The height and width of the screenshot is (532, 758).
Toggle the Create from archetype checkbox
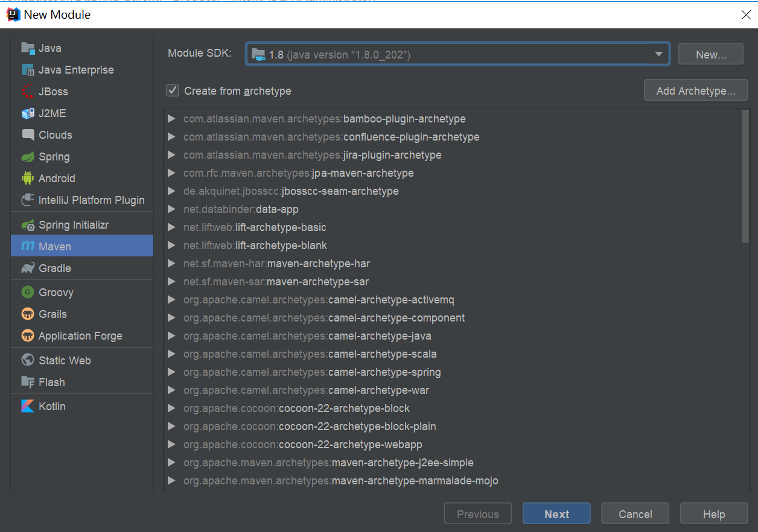point(173,90)
